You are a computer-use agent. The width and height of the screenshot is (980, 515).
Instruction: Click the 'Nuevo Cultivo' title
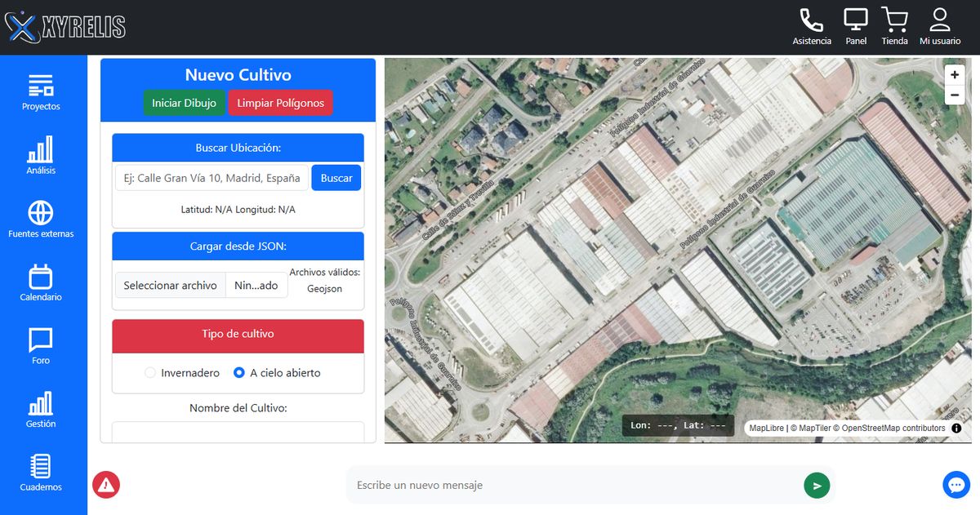tap(238, 75)
